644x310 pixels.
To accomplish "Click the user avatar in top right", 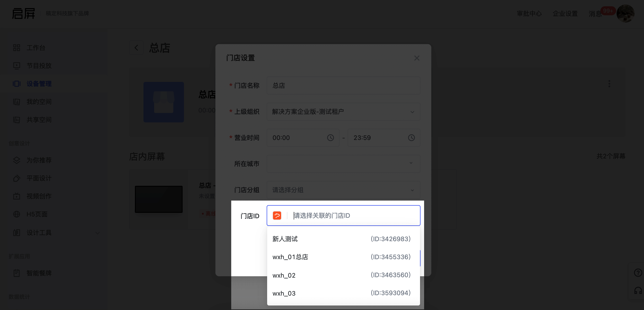I will coord(625,13).
